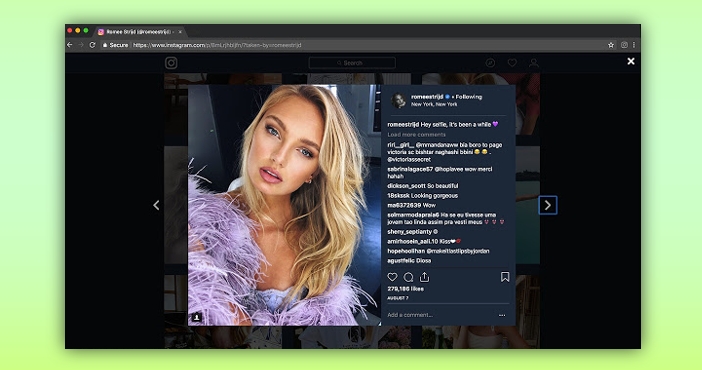Click the Instagram search box
This screenshot has width=702, height=370.
pyautogui.click(x=352, y=63)
